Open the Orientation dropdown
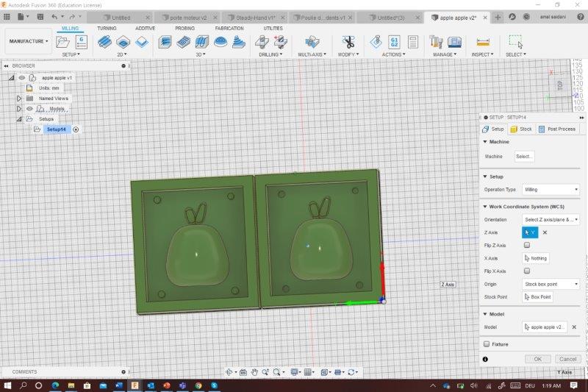This screenshot has height=392, width=588. pos(551,219)
